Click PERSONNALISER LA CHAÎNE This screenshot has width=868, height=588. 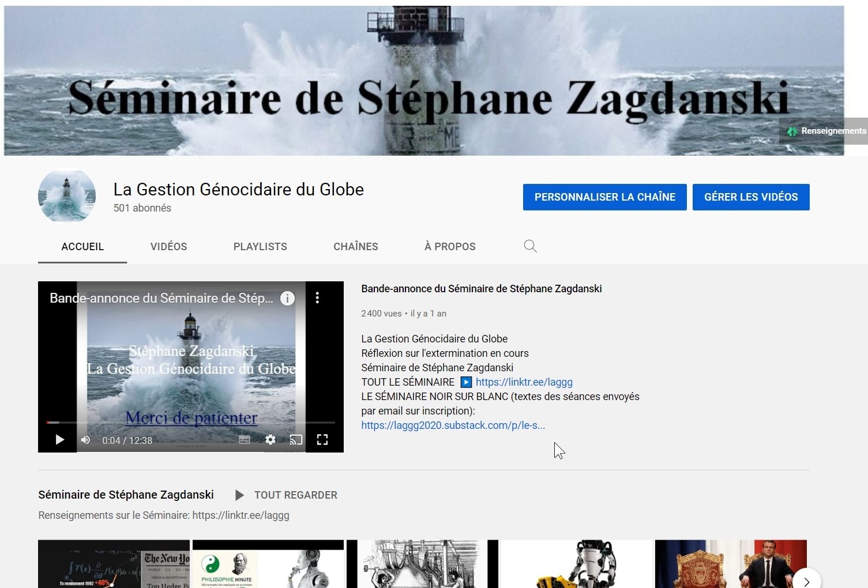pyautogui.click(x=604, y=197)
